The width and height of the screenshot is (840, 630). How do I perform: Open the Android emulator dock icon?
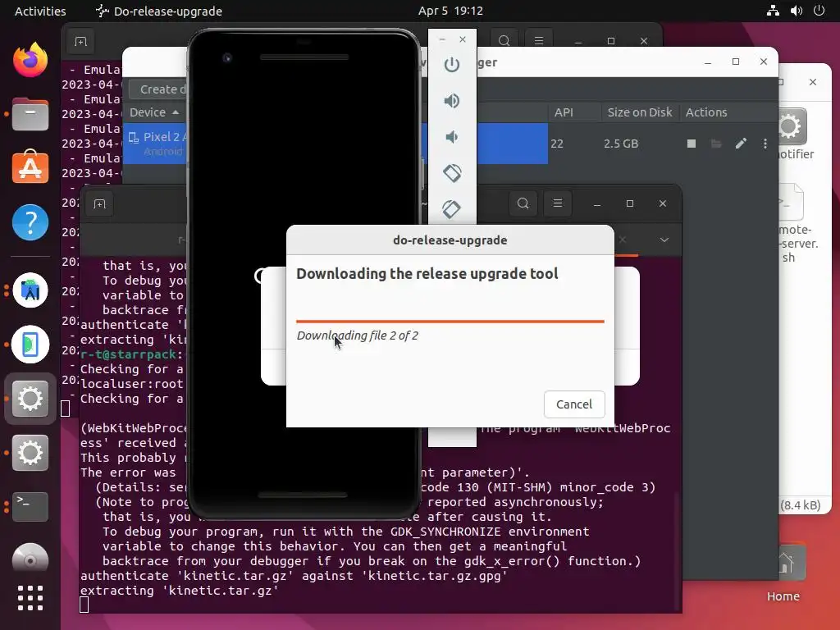coord(30,345)
